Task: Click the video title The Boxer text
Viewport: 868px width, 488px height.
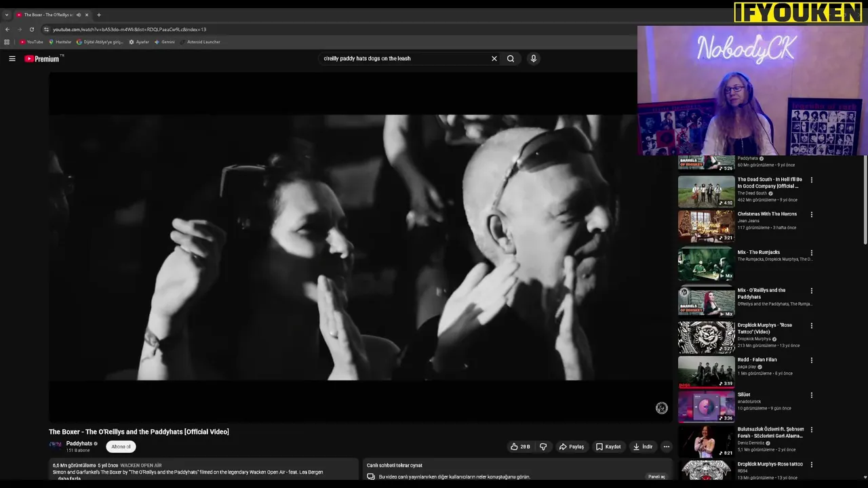Action: (x=139, y=432)
